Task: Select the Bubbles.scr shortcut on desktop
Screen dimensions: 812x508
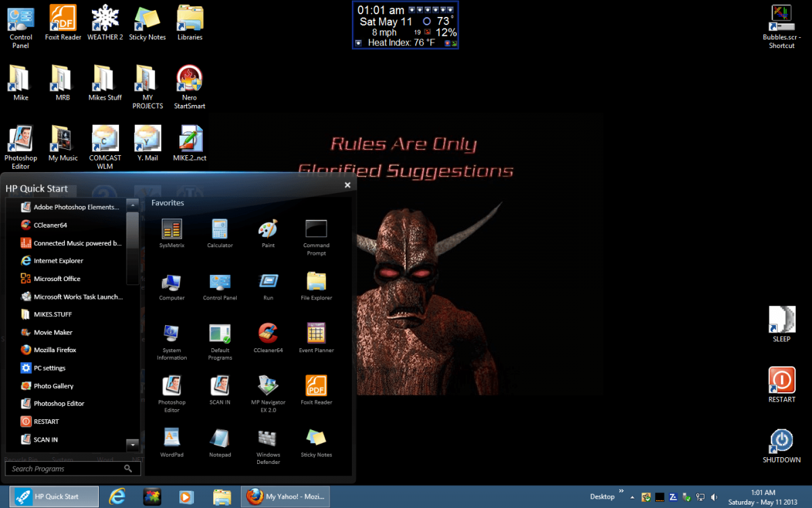Action: click(782, 27)
